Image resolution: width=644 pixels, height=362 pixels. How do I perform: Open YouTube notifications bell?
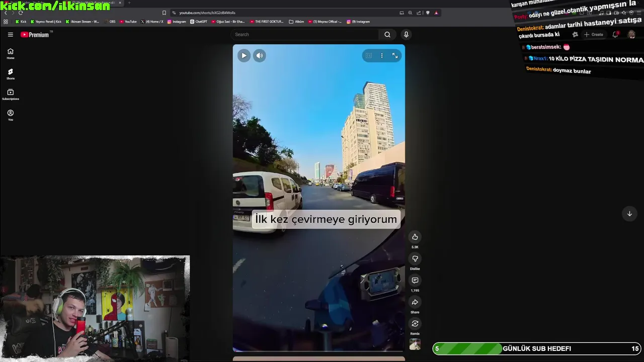click(615, 34)
